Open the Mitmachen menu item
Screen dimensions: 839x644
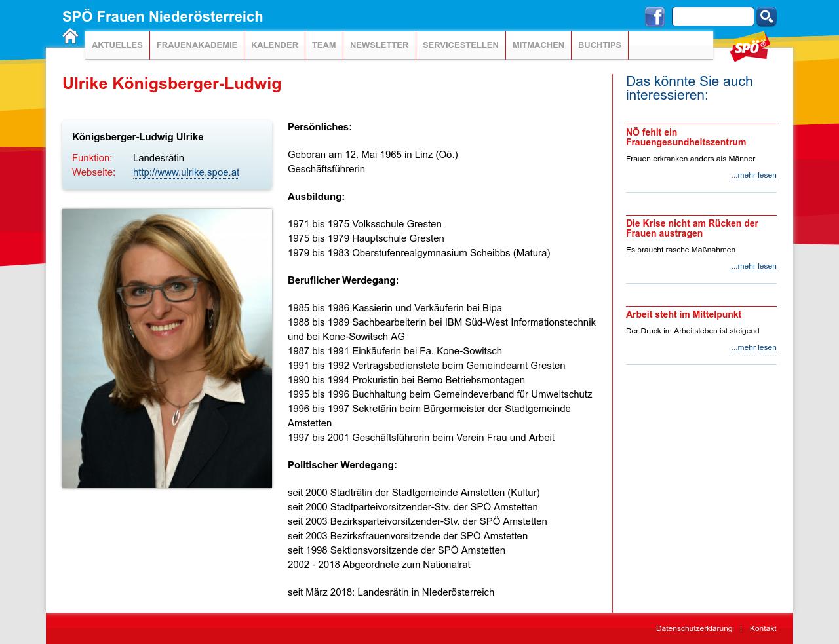click(x=538, y=45)
